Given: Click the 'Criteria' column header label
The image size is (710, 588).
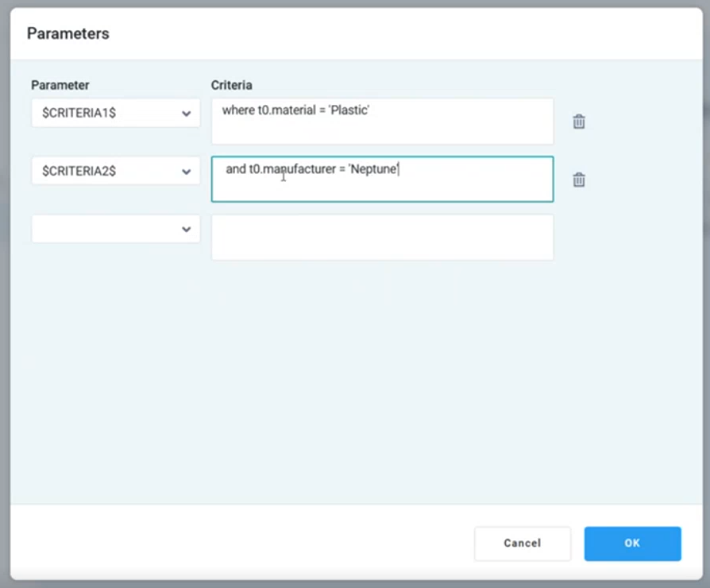Looking at the screenshot, I should [x=231, y=85].
